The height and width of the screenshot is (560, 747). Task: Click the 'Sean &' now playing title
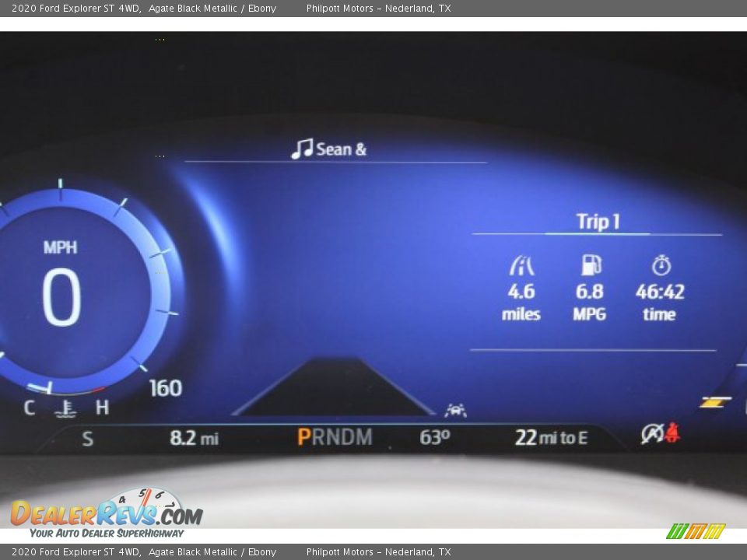[x=341, y=149]
